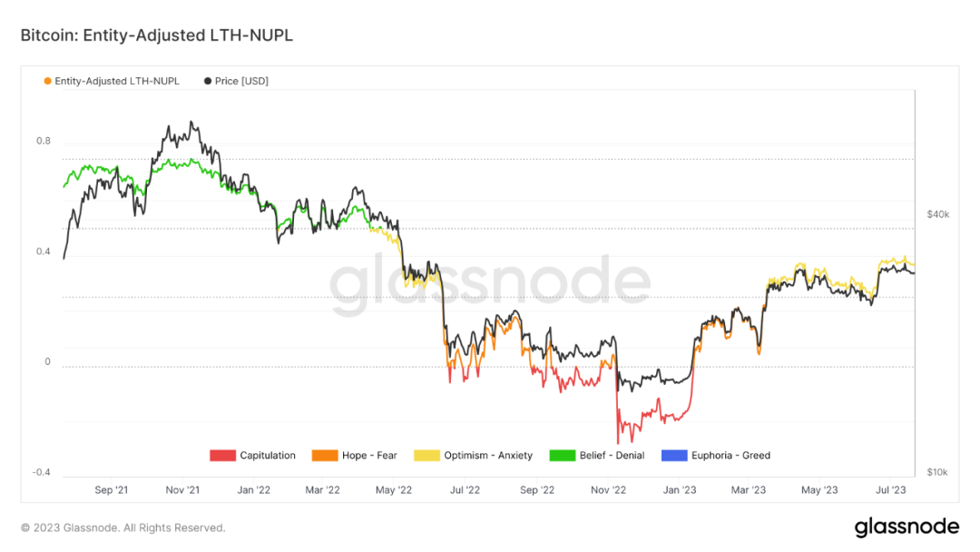Click the orange dot beside Entity-Adjusted LTH-NUPL
Image resolution: width=980 pixels, height=552 pixels.
pyautogui.click(x=47, y=82)
